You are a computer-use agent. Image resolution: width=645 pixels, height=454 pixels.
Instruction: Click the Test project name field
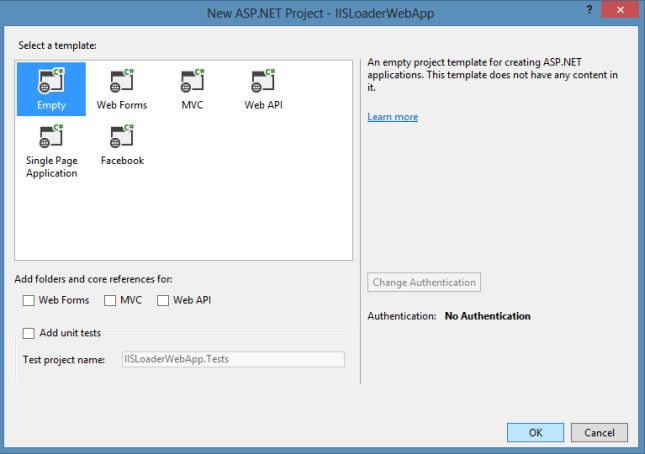click(x=233, y=359)
